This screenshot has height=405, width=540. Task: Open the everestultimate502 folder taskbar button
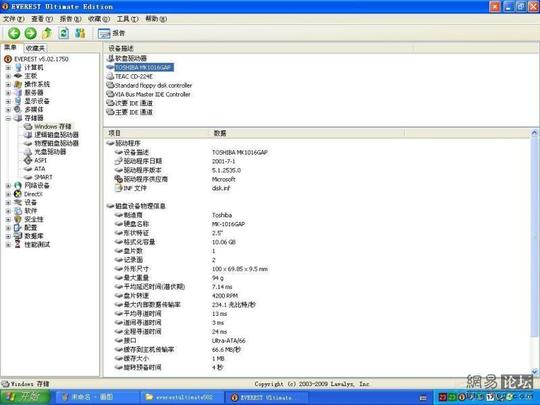click(182, 397)
